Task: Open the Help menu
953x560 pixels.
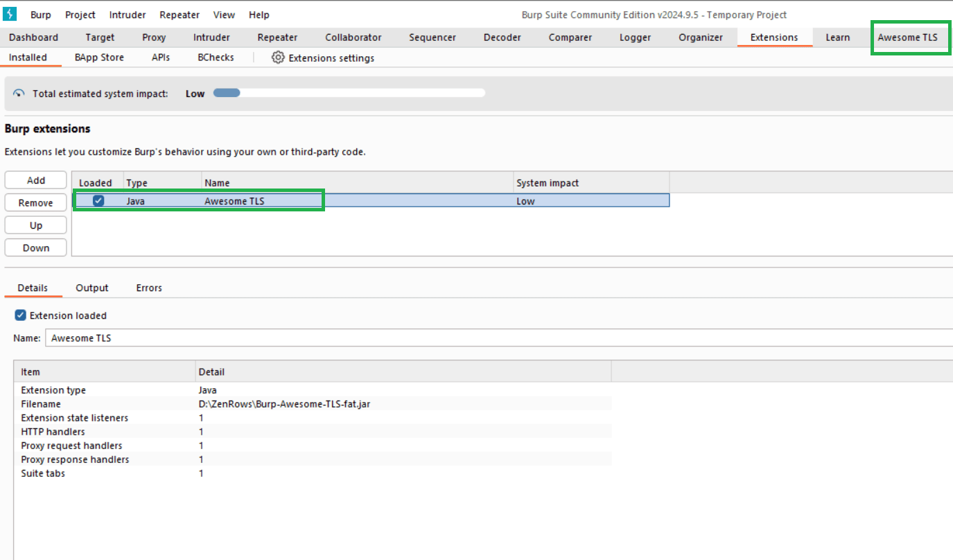Action: tap(259, 15)
